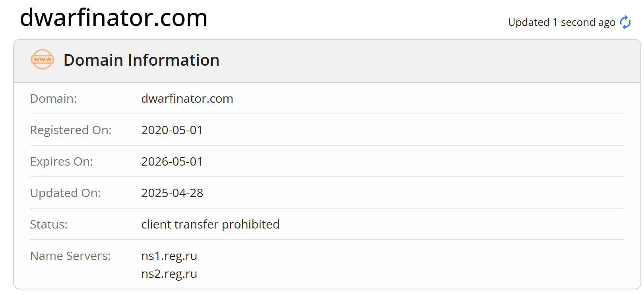Click the ns2.reg.ru name server
Viewport: 644px width, 295px height.
pyautogui.click(x=169, y=274)
